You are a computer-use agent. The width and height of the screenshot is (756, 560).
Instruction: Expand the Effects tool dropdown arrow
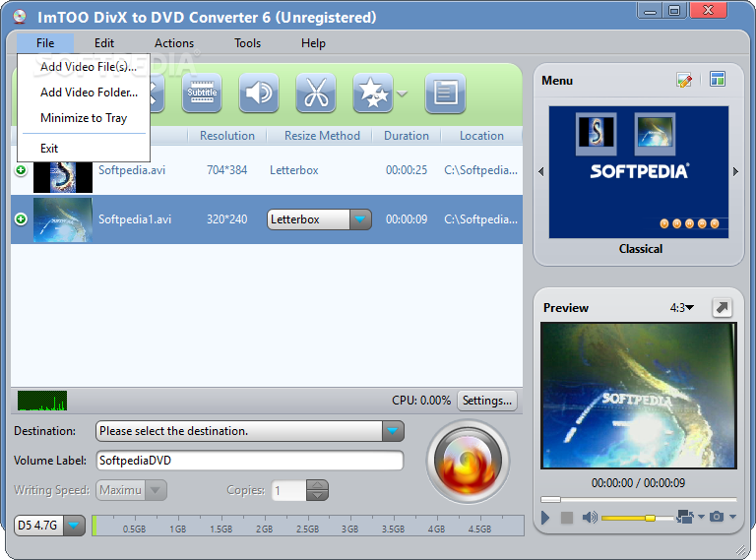402,93
